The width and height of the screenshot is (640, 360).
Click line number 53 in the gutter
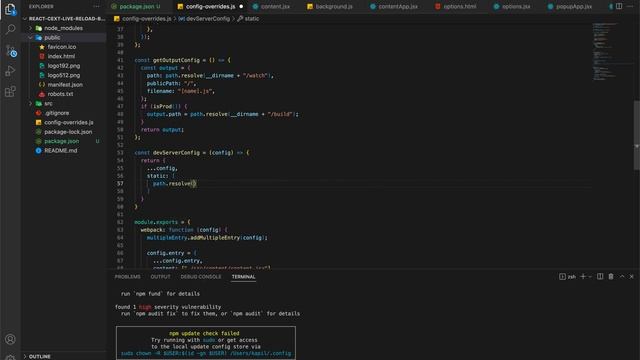click(x=120, y=153)
